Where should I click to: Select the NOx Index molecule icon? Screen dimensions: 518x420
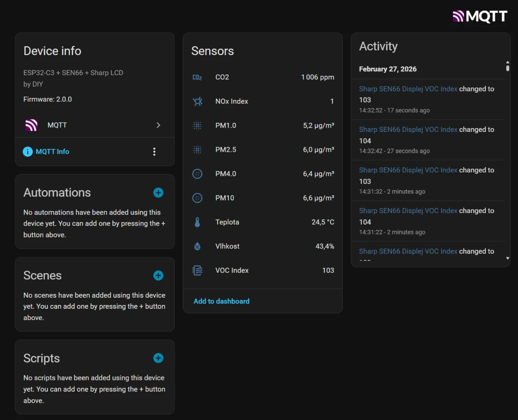click(197, 101)
